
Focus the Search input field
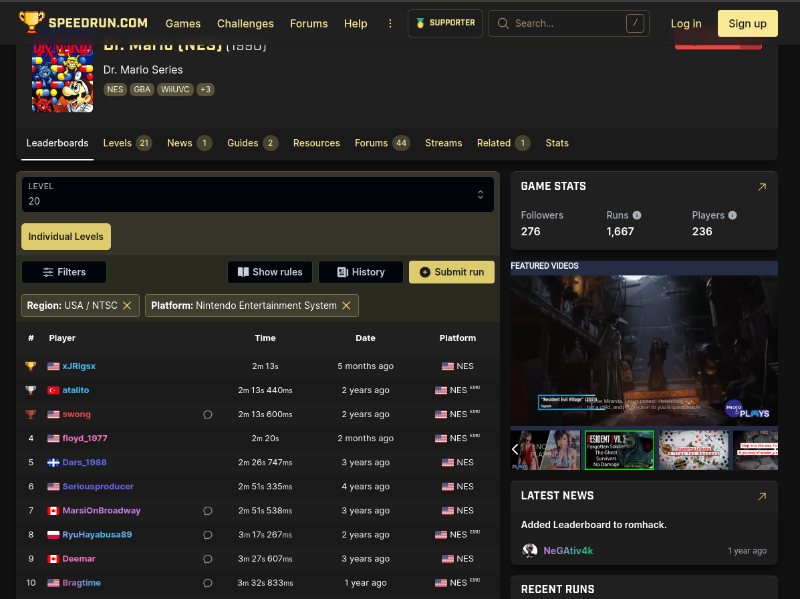tap(568, 23)
